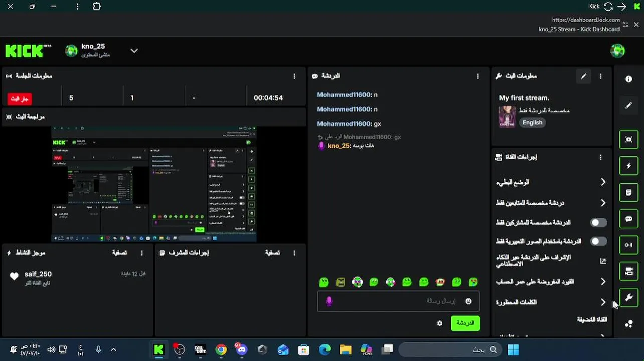Click the English language tag
This screenshot has width=644, height=361.
tap(532, 122)
